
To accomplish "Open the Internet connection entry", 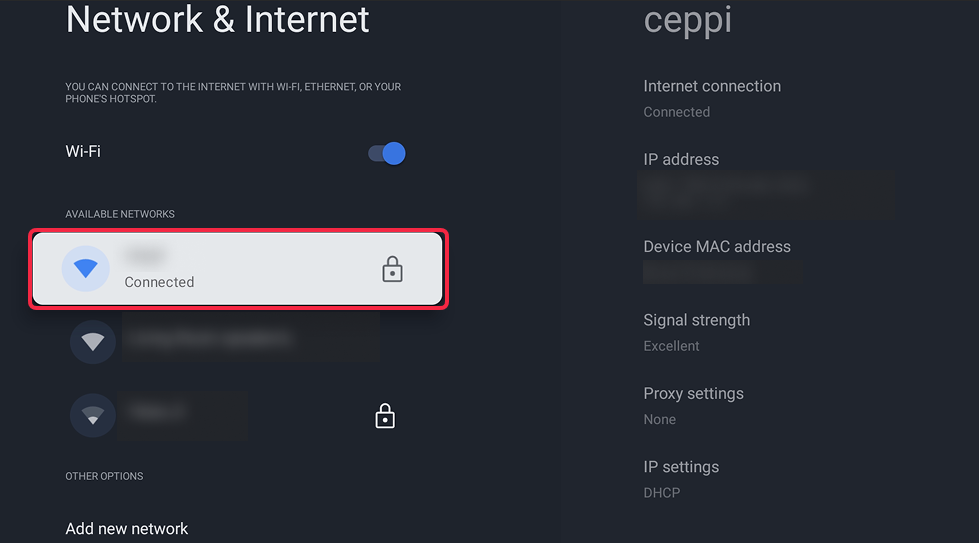I will point(712,98).
